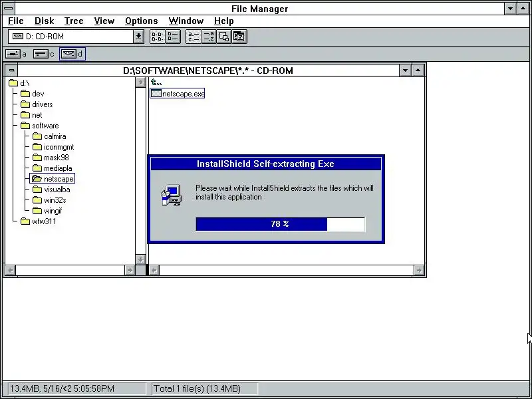Click the tree pane scroll up arrow
The image size is (532, 399).
pyautogui.click(x=140, y=82)
